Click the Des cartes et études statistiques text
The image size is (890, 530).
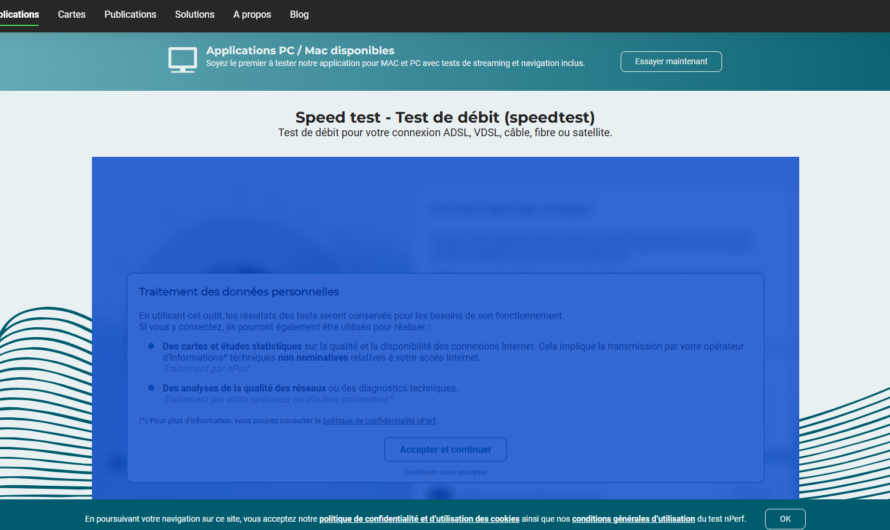pos(232,346)
